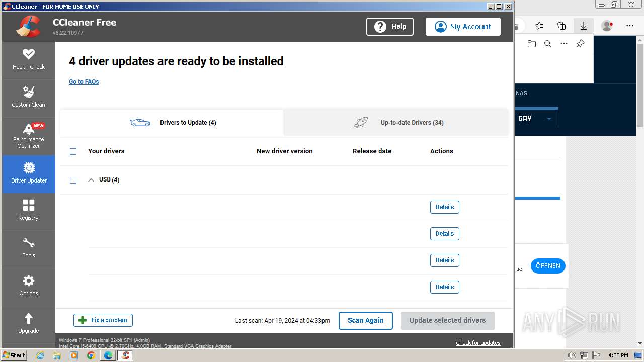The width and height of the screenshot is (644, 362).
Task: Click the Fix a problem button
Action: pos(103,320)
